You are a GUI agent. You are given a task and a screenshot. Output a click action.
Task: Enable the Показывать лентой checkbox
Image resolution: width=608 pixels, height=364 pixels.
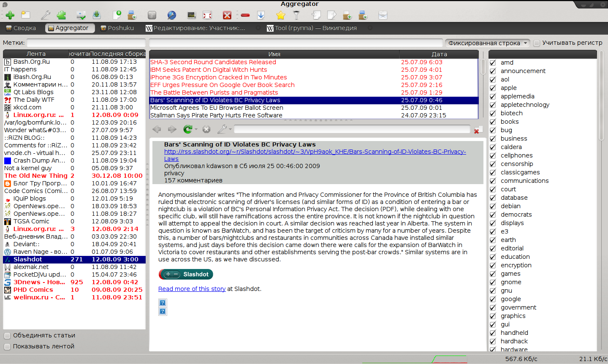(7, 347)
